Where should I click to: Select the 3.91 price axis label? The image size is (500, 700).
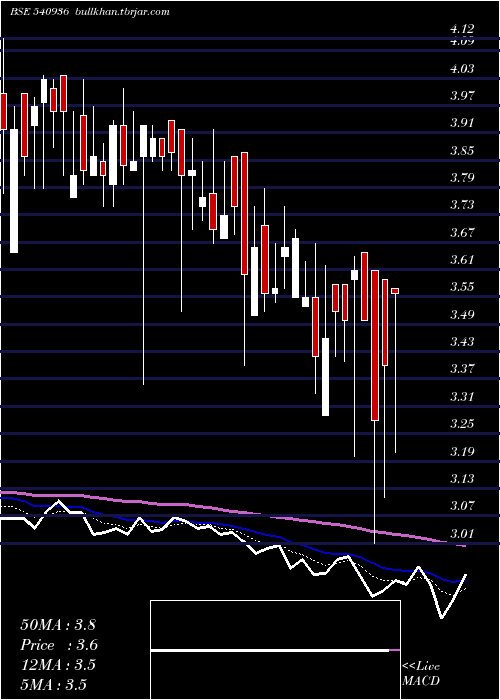click(x=462, y=123)
